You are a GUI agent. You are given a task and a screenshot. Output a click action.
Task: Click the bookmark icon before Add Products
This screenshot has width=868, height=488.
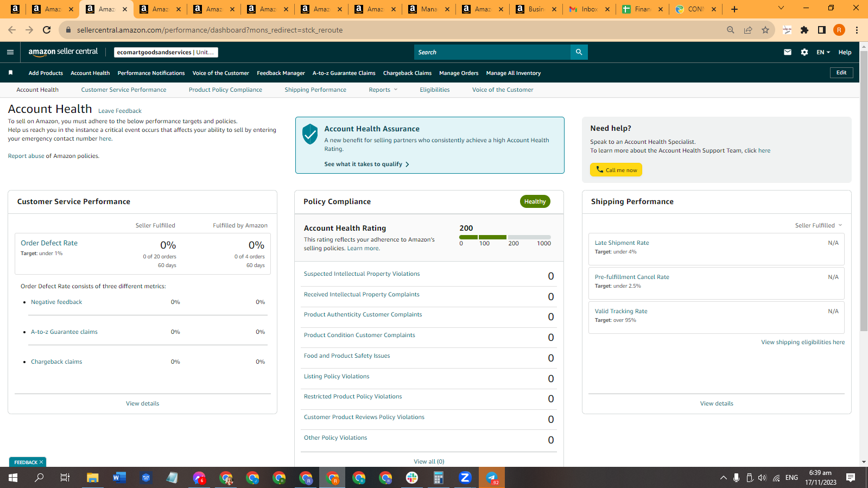(10, 73)
